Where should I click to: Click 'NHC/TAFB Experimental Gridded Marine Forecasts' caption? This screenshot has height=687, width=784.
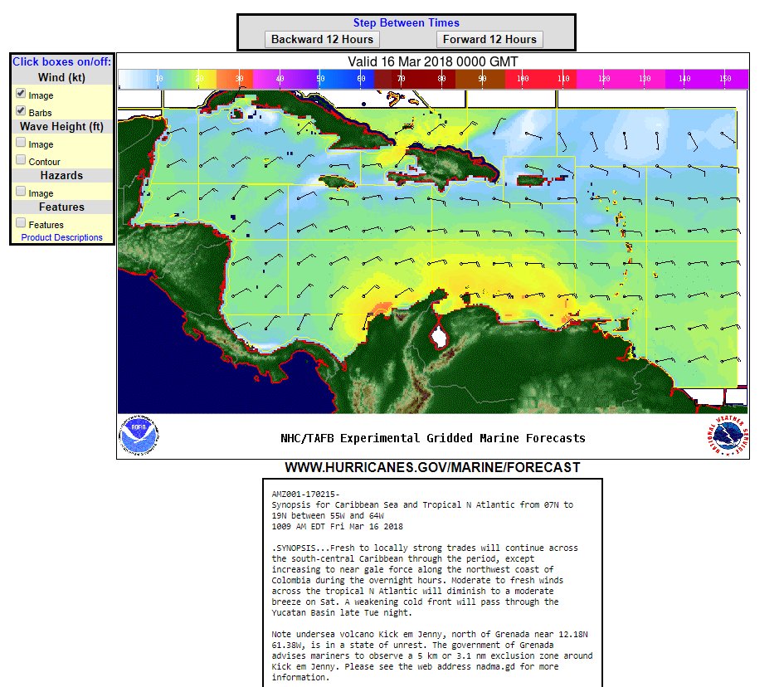pyautogui.click(x=433, y=438)
